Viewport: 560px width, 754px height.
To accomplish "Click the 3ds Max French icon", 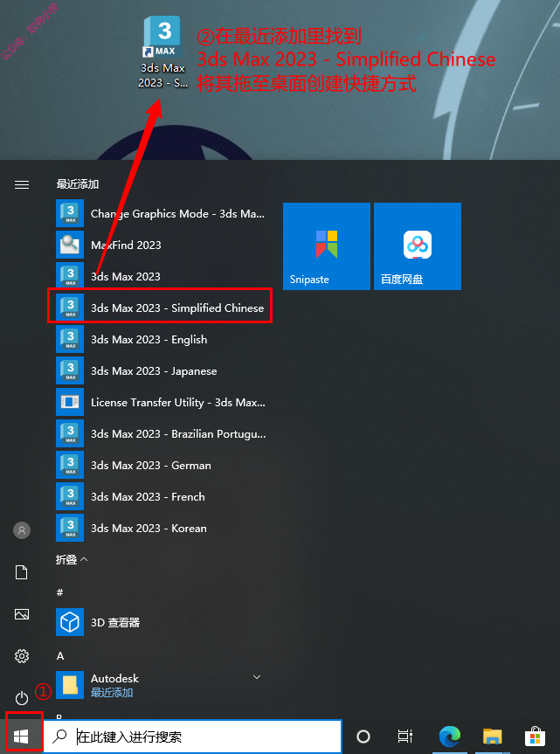I will 70,497.
